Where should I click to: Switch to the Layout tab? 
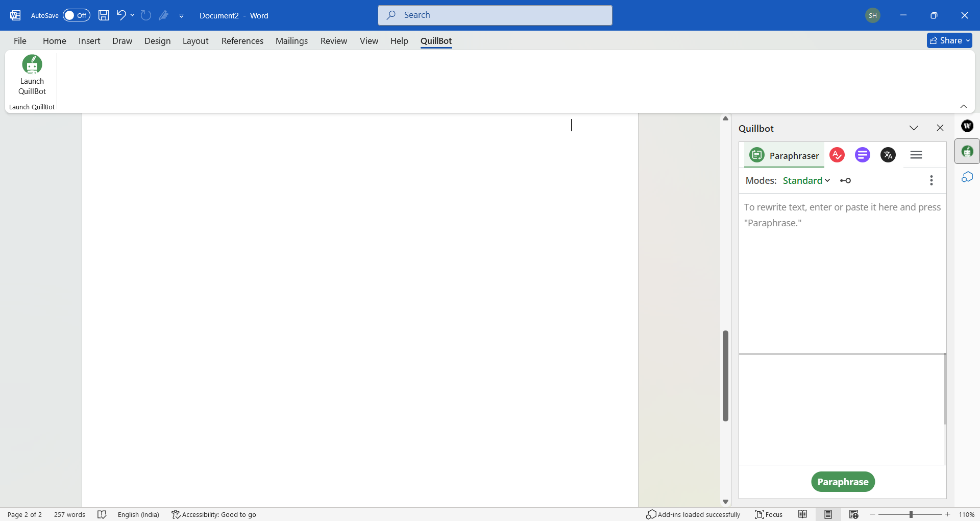click(x=195, y=41)
